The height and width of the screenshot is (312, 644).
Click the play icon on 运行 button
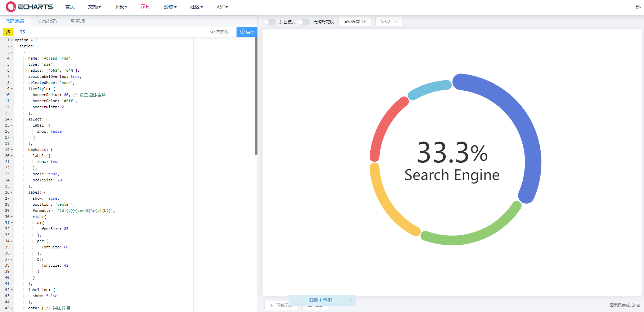pos(242,32)
